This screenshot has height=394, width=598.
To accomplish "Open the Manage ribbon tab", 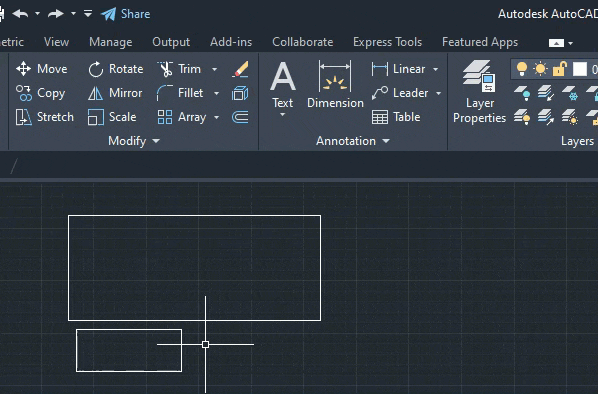I will [x=111, y=42].
